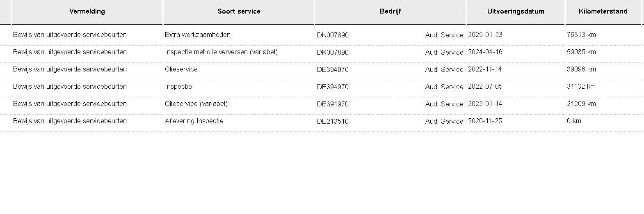Click the 0 km mileage cell

574,121
